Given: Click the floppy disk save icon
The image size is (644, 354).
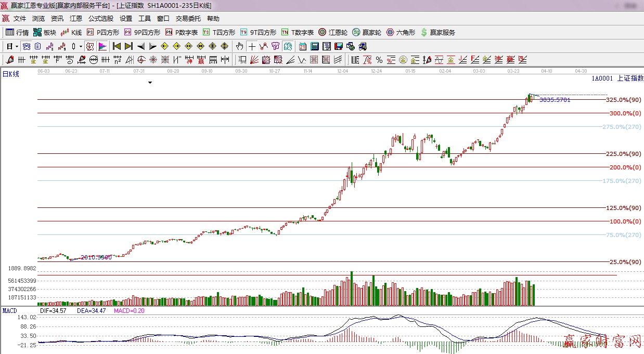Looking at the screenshot, I should (x=338, y=46).
